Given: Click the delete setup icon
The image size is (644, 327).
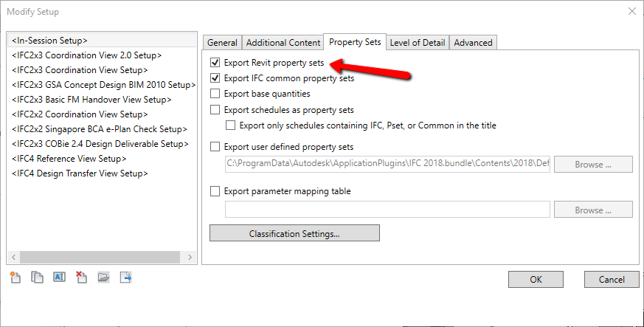Looking at the screenshot, I should (81, 278).
